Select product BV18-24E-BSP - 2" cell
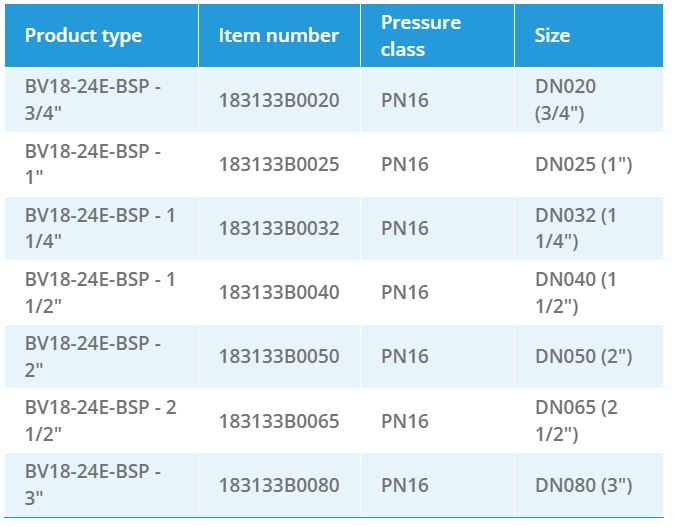The height and width of the screenshot is (527, 676). click(93, 356)
